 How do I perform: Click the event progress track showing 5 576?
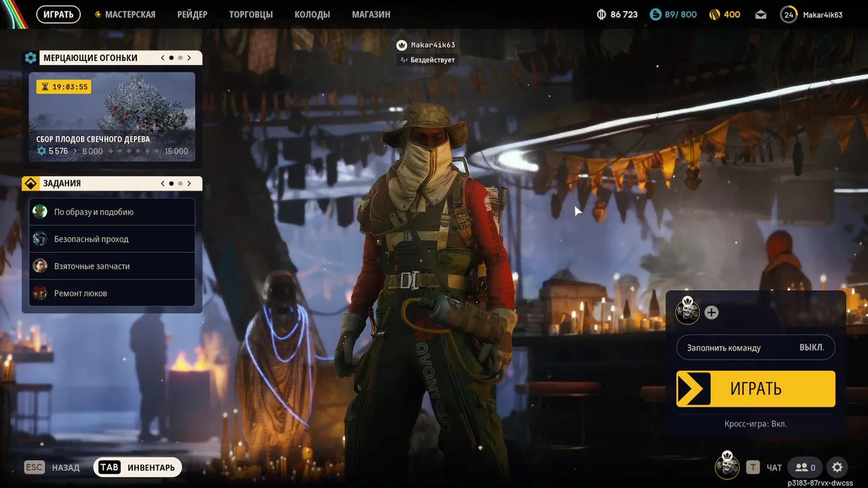[112, 151]
